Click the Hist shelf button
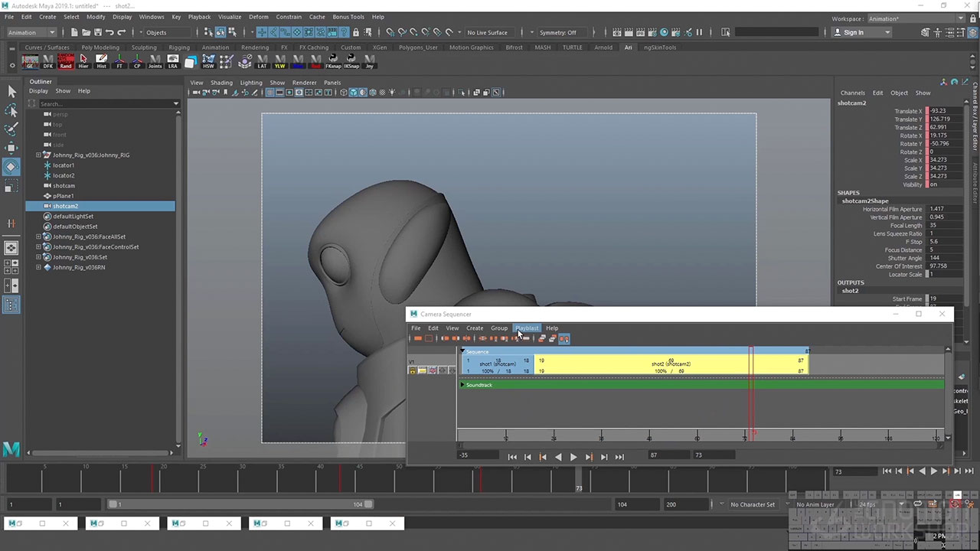The height and width of the screenshot is (551, 980). [x=101, y=61]
